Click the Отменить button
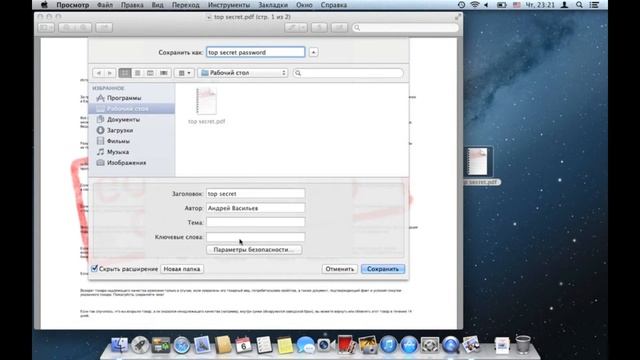Image resolution: width=640 pixels, height=360 pixels. (x=340, y=269)
